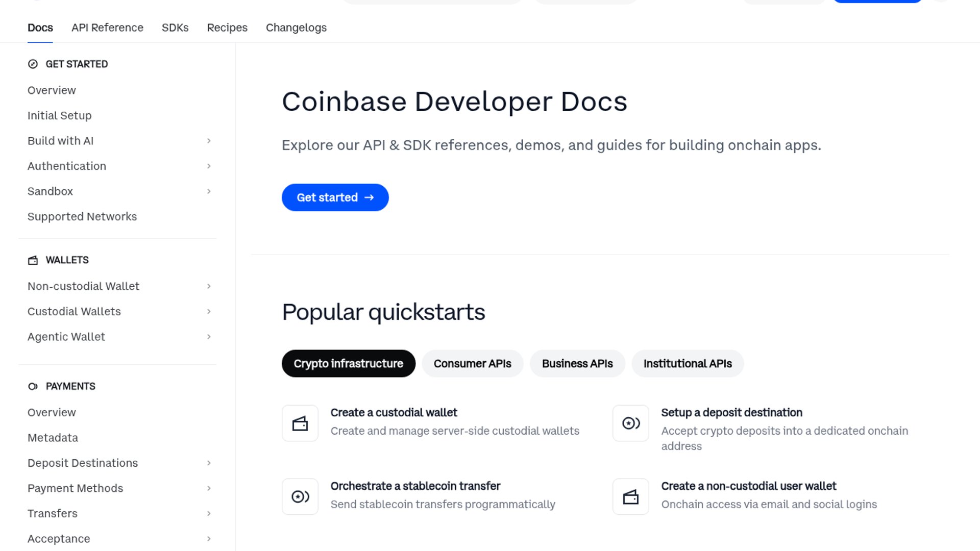Switch to the Docs tab
Viewport: 980px width, 551px height.
click(40, 28)
